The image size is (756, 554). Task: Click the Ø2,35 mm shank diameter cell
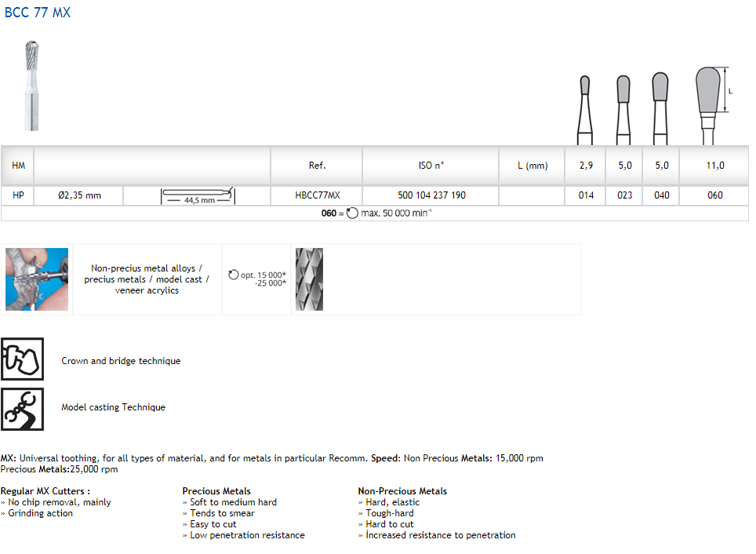point(79,195)
